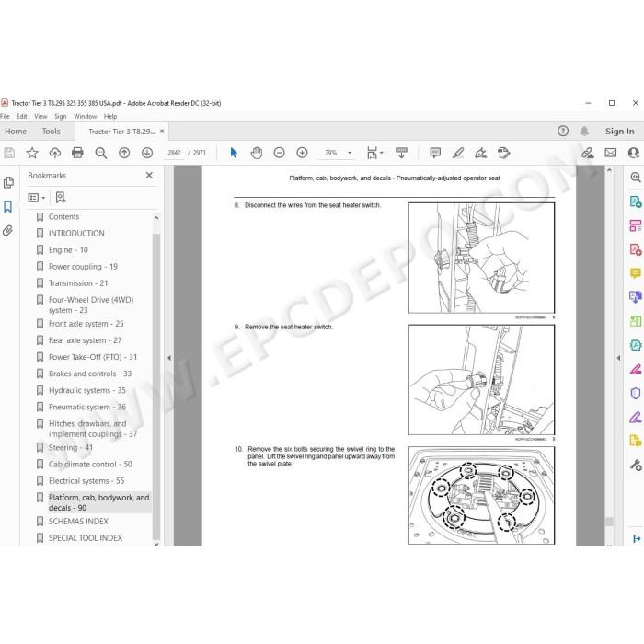Screen dimensions: 644x644
Task: Share a link via link icon
Action: [x=588, y=154]
